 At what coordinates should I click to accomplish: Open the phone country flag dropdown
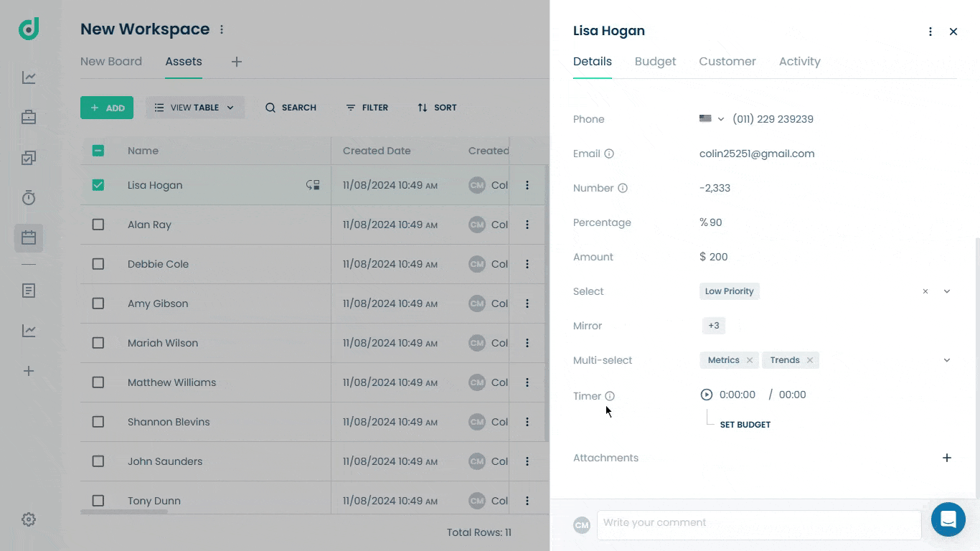tap(712, 119)
